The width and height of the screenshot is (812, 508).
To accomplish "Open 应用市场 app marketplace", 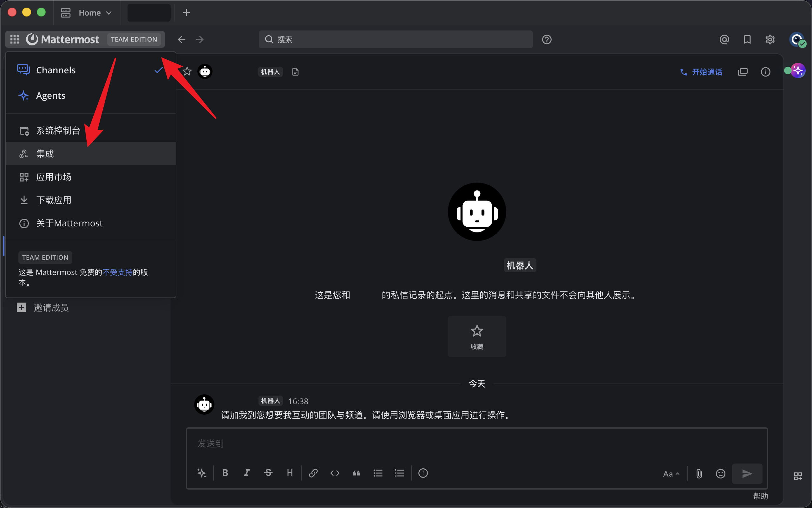I will tap(91, 177).
